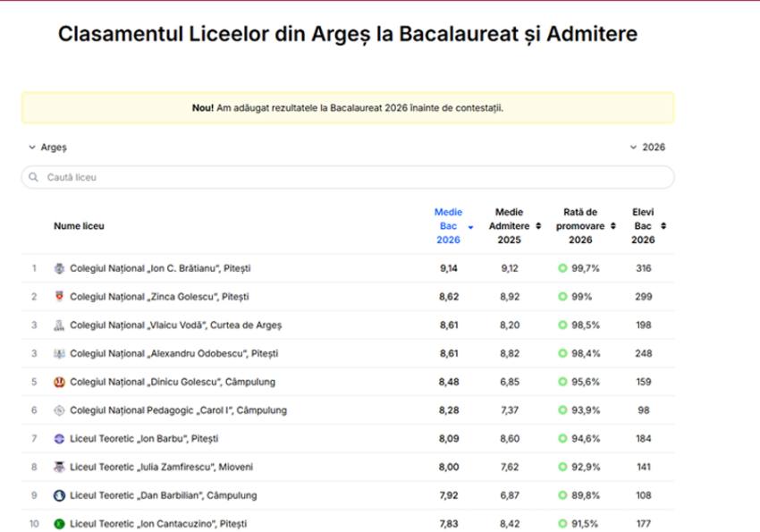Open Liceul Teoretic Dan Barbilian, Câmpulung

[164, 495]
